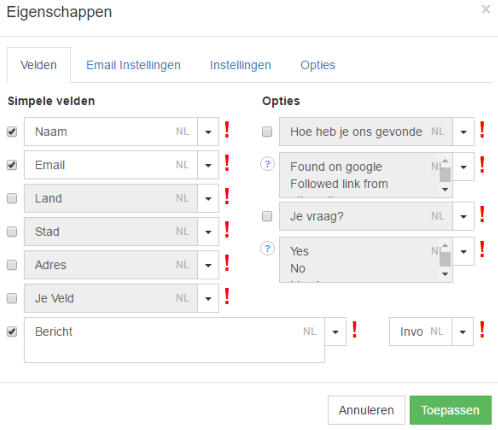
Task: Click the red exclamation mark beside Email field
Action: (227, 163)
